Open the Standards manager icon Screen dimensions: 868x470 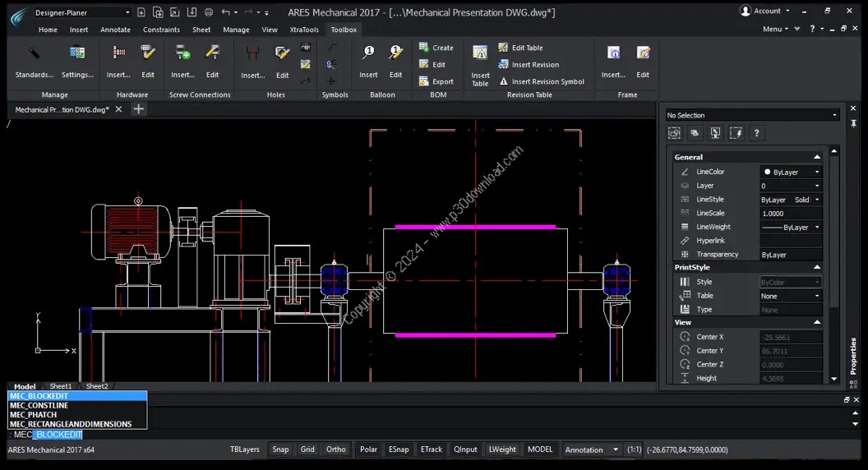click(35, 53)
